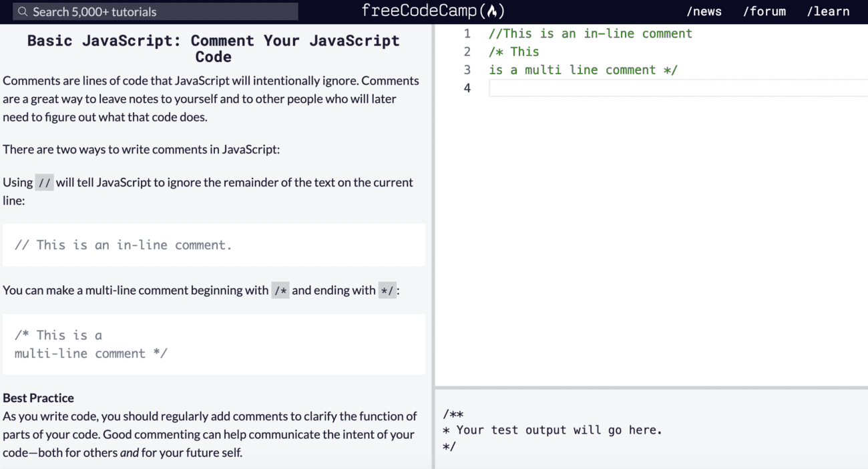This screenshot has height=469, width=868.
Task: Click line number 2 in the code editor
Action: [x=467, y=51]
